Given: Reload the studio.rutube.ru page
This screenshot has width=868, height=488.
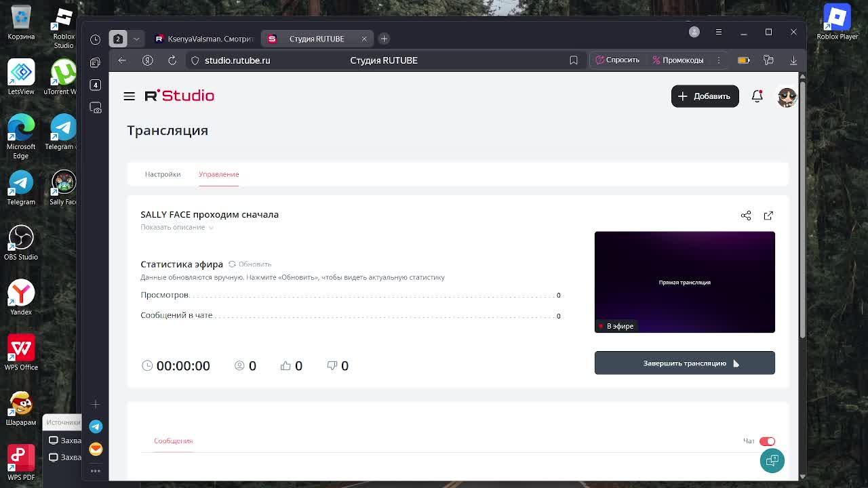Looking at the screenshot, I should pos(172,60).
